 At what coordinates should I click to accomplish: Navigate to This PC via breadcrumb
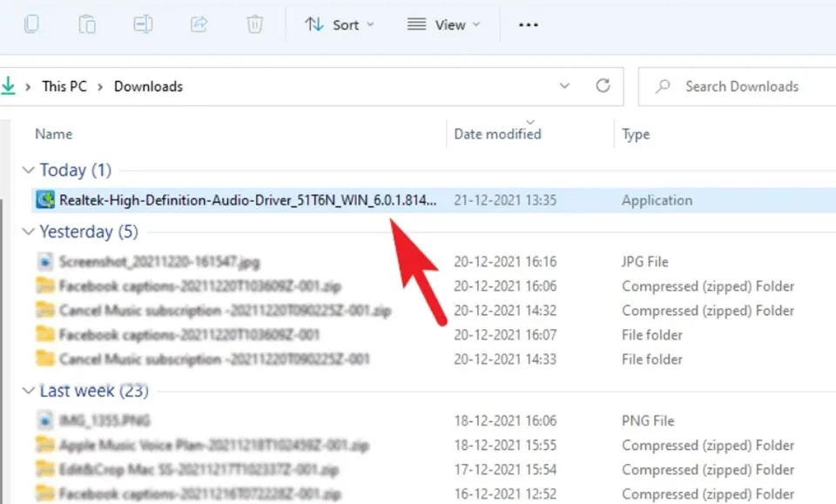click(x=64, y=86)
